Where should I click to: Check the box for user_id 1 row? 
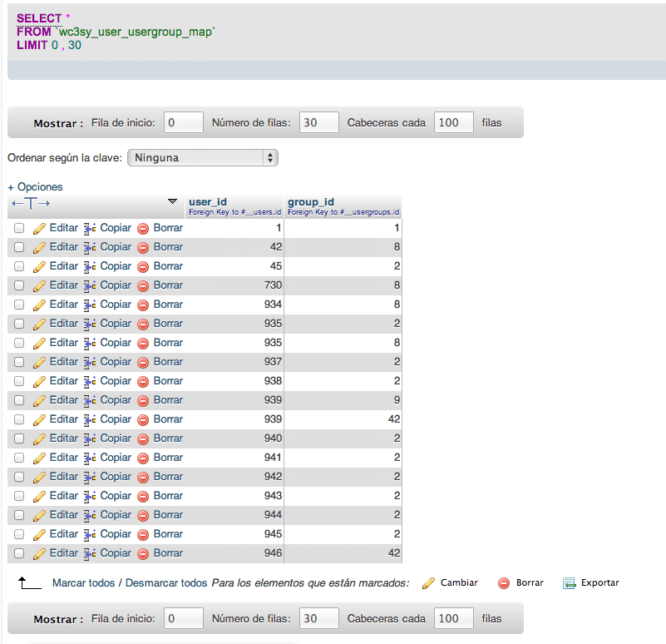pos(19,228)
